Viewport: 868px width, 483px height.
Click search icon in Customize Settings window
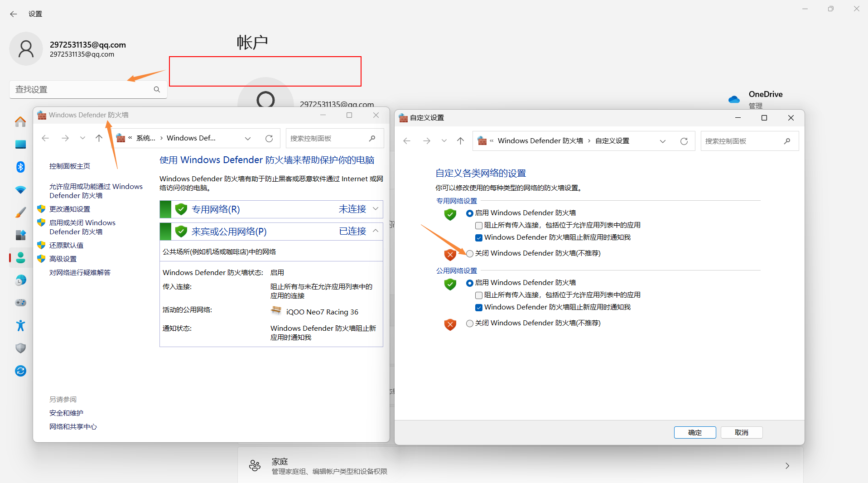pyautogui.click(x=787, y=141)
